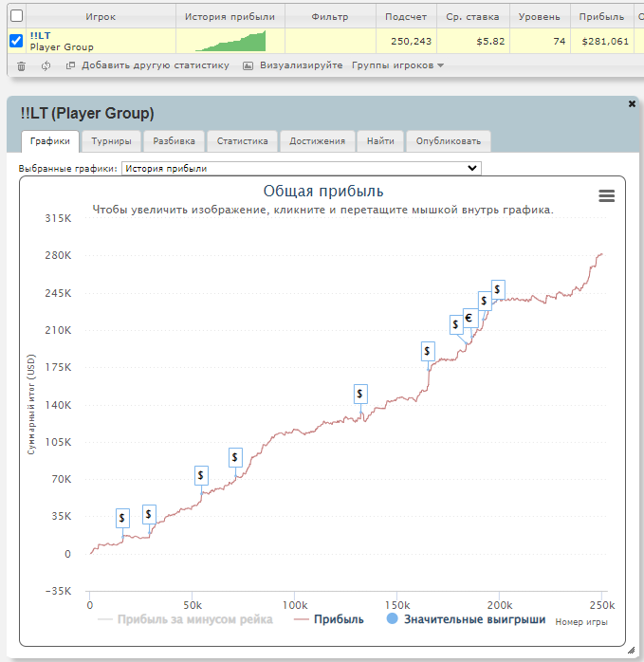The width and height of the screenshot is (644, 662).
Task: Click the level value 74
Action: pyautogui.click(x=560, y=42)
